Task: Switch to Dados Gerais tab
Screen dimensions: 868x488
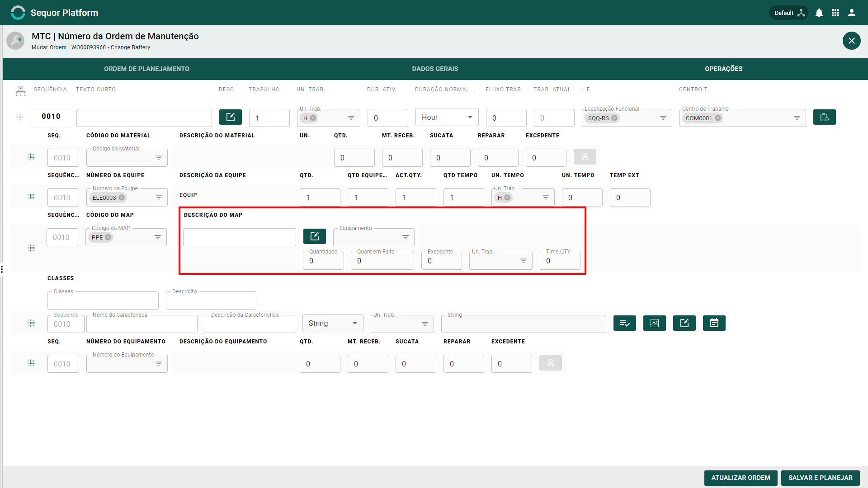Action: (x=435, y=69)
